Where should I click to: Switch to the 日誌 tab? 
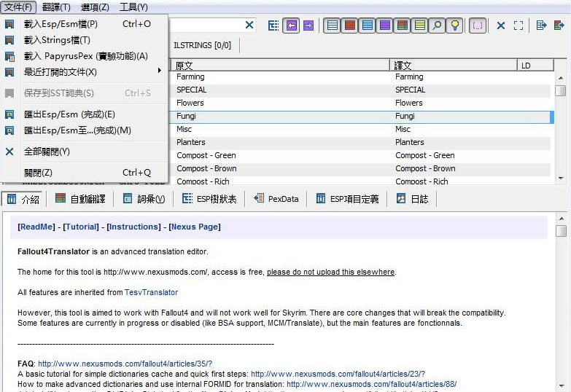tap(413, 199)
